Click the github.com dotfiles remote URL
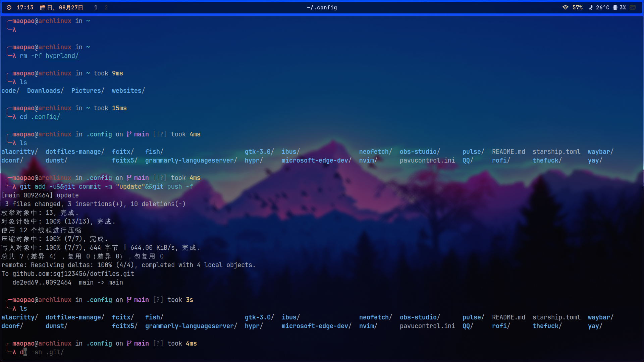 (x=73, y=274)
